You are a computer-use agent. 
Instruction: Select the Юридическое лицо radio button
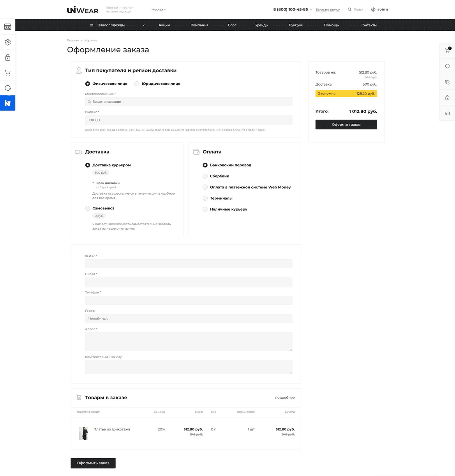coord(137,84)
